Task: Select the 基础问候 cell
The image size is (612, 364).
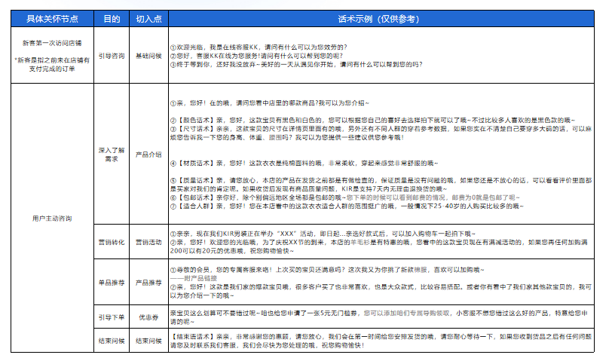Action: point(148,56)
